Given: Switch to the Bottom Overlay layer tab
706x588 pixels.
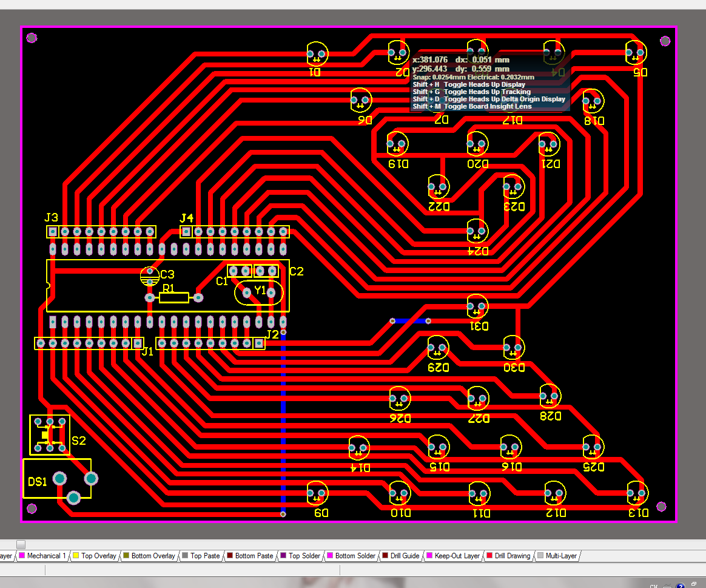Looking at the screenshot, I should click(x=149, y=556).
